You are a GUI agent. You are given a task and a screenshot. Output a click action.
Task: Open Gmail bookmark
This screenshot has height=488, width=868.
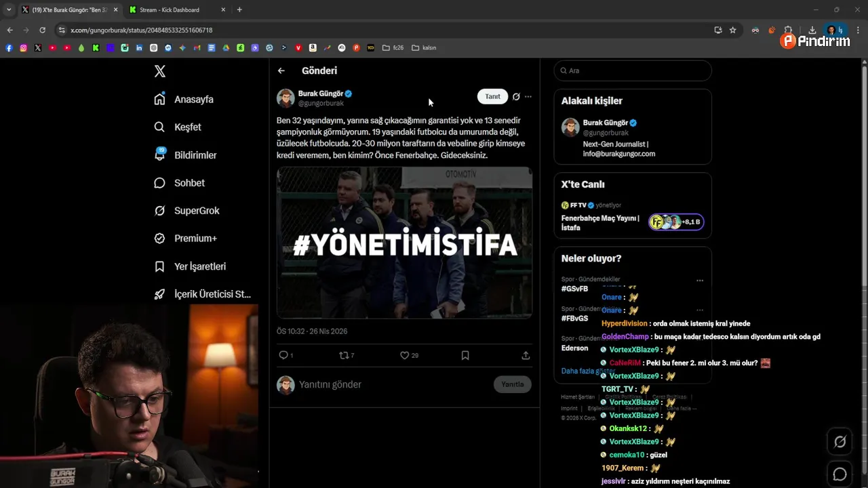point(197,47)
